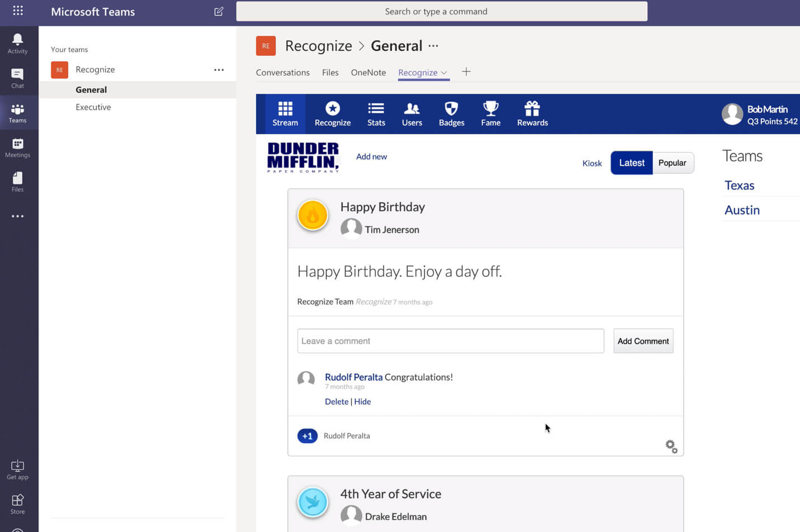The image size is (800, 532).
Task: Open the app launcher grid icon
Action: coord(18,11)
